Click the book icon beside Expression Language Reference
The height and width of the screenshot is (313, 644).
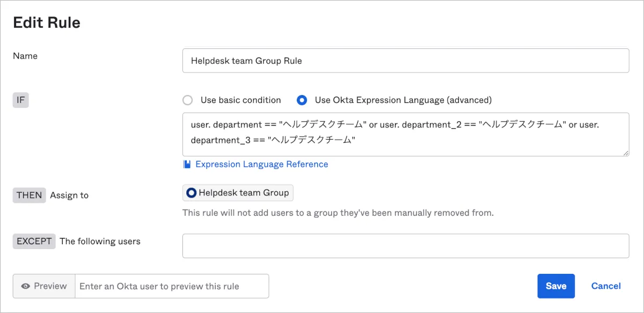[187, 164]
